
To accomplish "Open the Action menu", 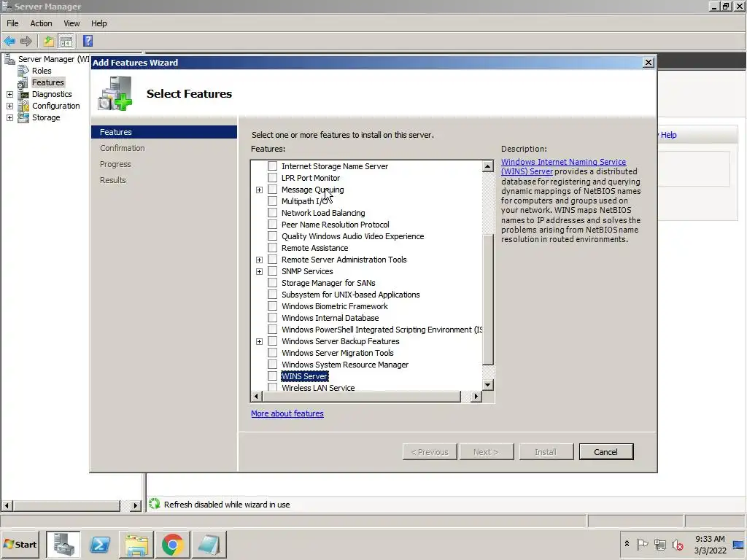I will (x=41, y=23).
